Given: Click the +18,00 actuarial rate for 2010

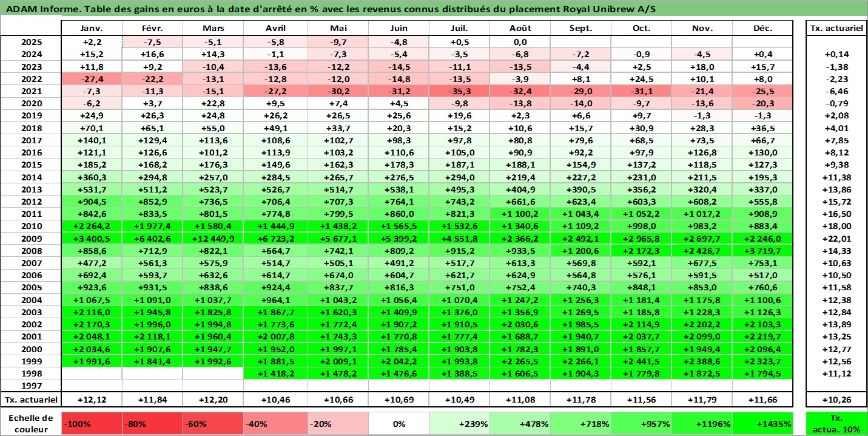Looking at the screenshot, I should pyautogui.click(x=836, y=227).
